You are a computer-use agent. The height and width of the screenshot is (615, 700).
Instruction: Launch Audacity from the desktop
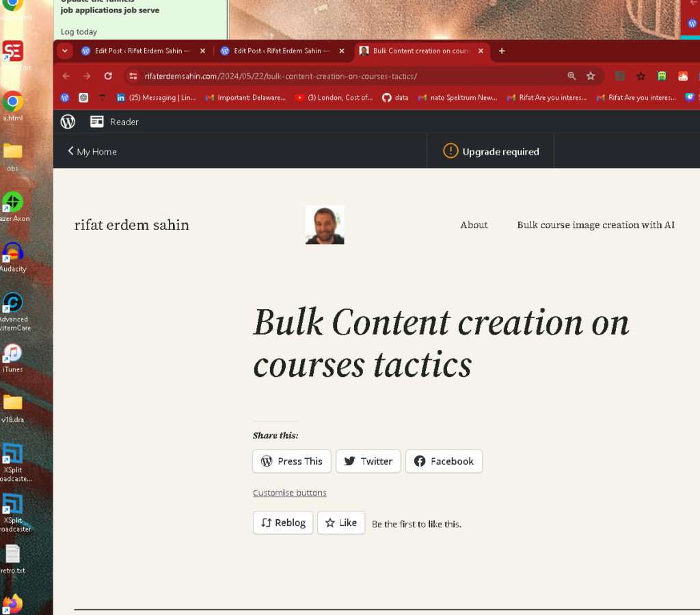coord(13,257)
